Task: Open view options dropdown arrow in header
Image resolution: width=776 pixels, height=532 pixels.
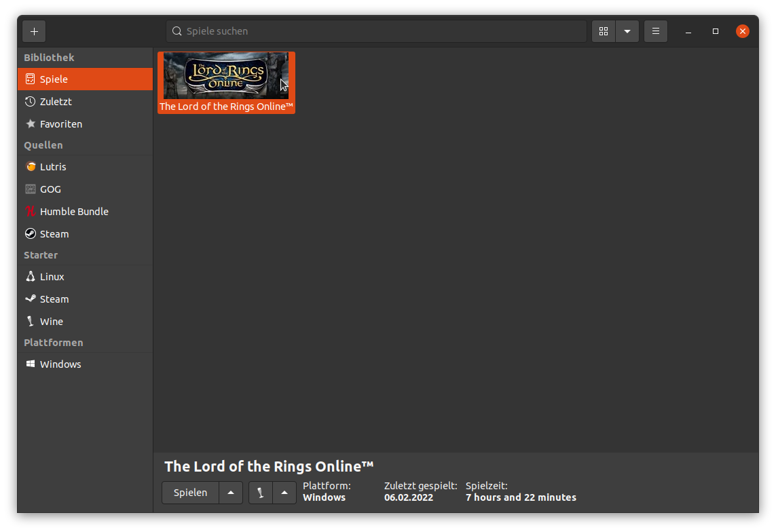Action: tap(627, 31)
